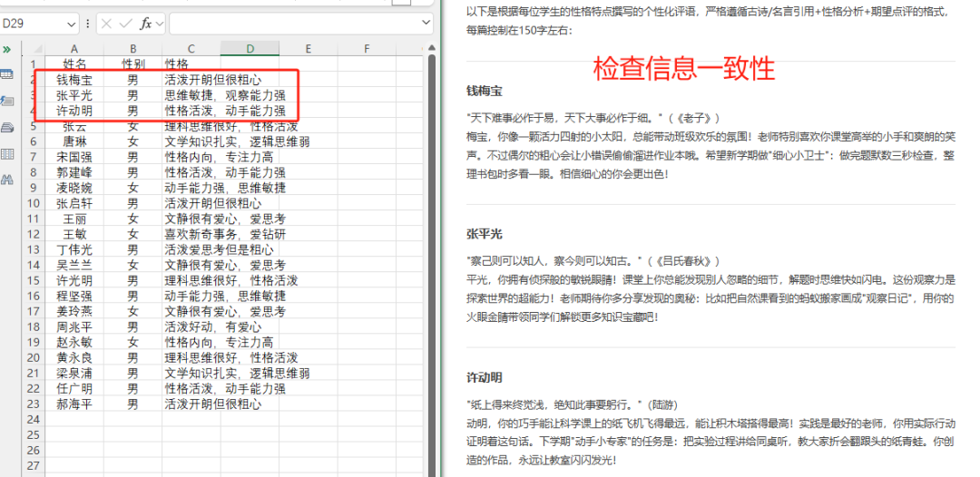
Task: Select column D header
Action: (x=250, y=48)
